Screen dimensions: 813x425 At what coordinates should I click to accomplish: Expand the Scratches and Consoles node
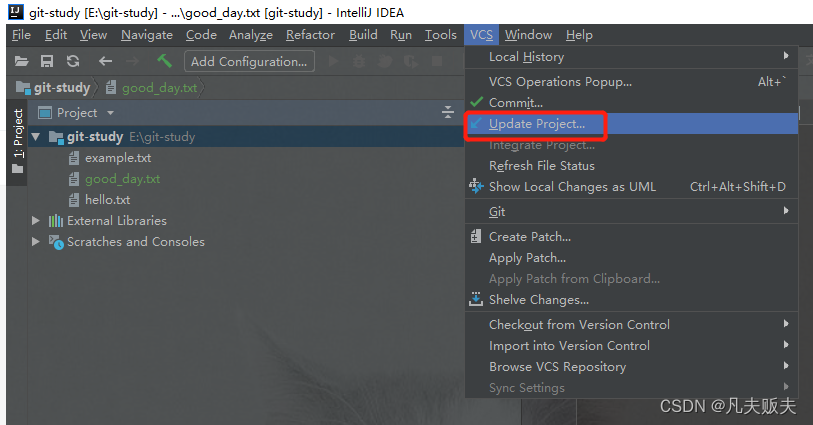click(36, 242)
